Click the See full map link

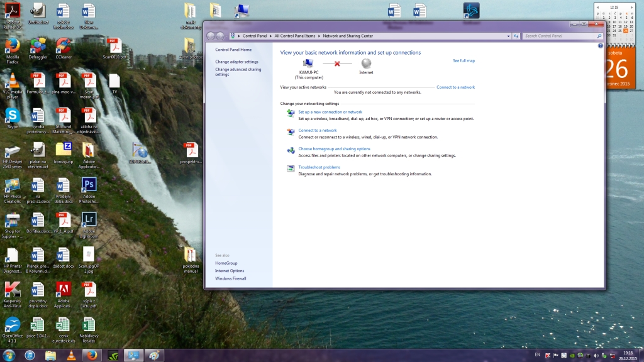click(x=464, y=61)
